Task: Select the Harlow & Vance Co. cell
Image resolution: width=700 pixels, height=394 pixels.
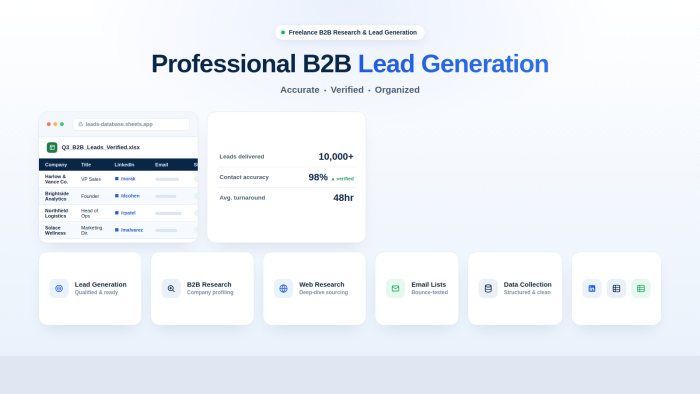Action: pos(56,179)
